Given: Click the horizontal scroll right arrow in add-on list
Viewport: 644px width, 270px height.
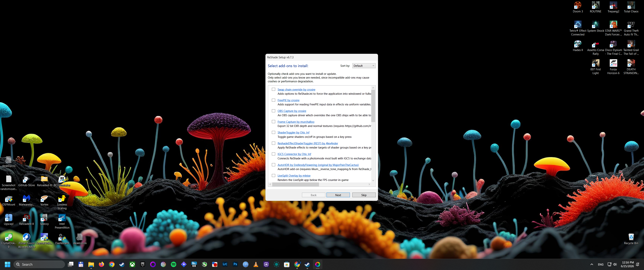Looking at the screenshot, I should pyautogui.click(x=369, y=184).
